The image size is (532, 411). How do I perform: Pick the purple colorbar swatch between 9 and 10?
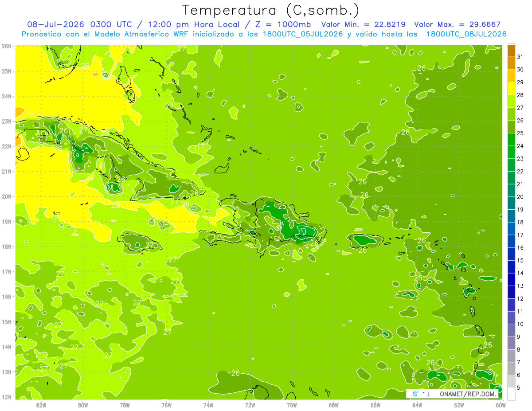click(511, 330)
